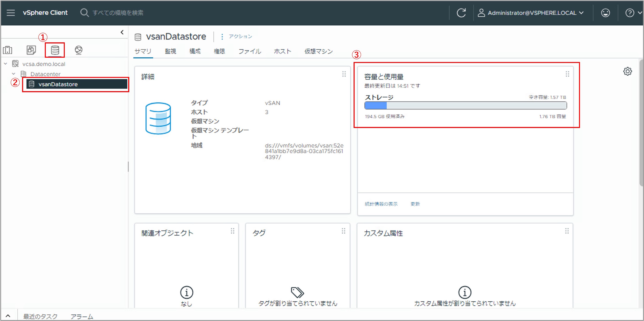Click the 1.76 TB 容量 label
The height and width of the screenshot is (321, 644).
click(552, 116)
